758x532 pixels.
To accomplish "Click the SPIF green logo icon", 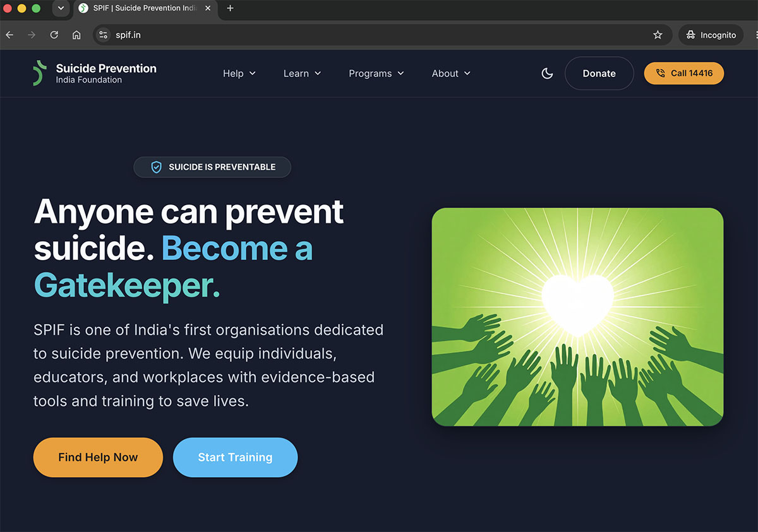I will click(x=40, y=73).
